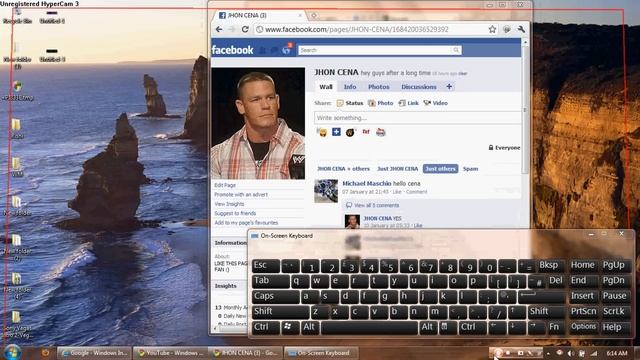Click the space bar on On-Screen Keyboard
The width and height of the screenshot is (640, 360).
pyautogui.click(x=369, y=328)
